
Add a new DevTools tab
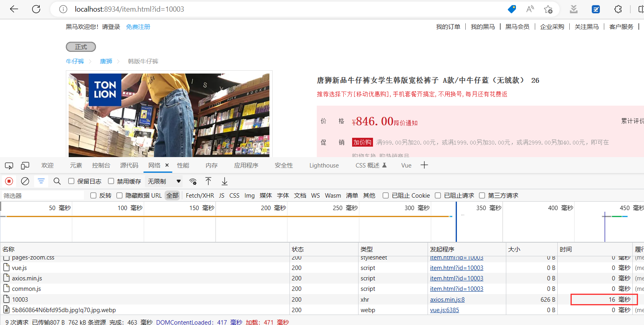click(424, 165)
